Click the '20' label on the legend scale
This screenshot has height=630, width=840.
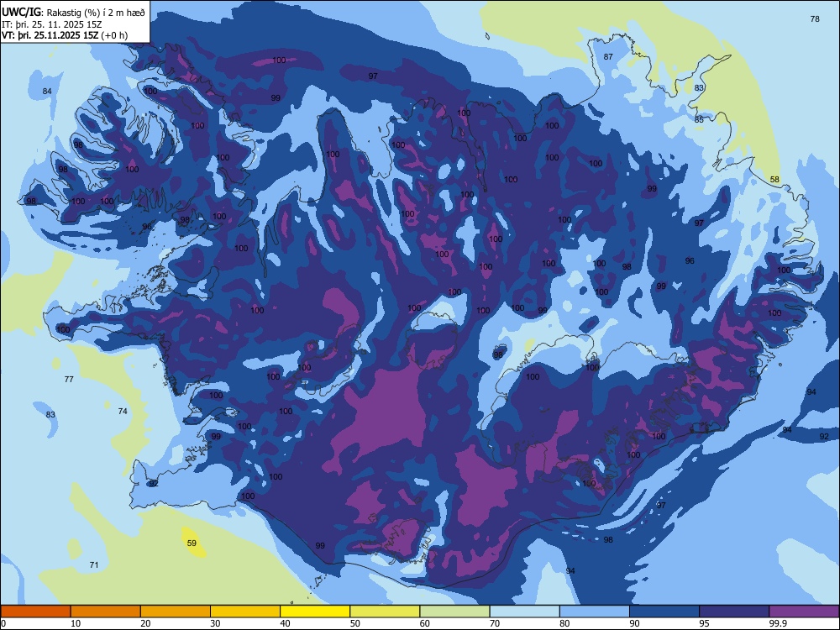click(145, 623)
